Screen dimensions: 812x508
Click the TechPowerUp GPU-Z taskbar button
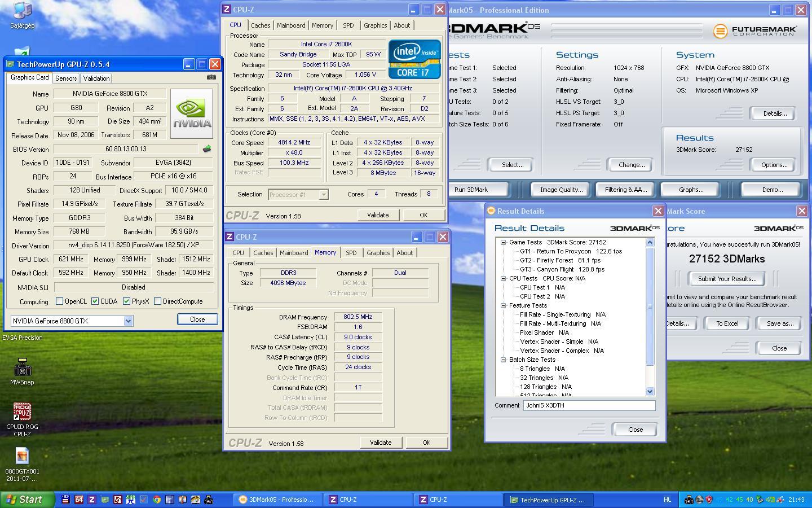(x=549, y=500)
